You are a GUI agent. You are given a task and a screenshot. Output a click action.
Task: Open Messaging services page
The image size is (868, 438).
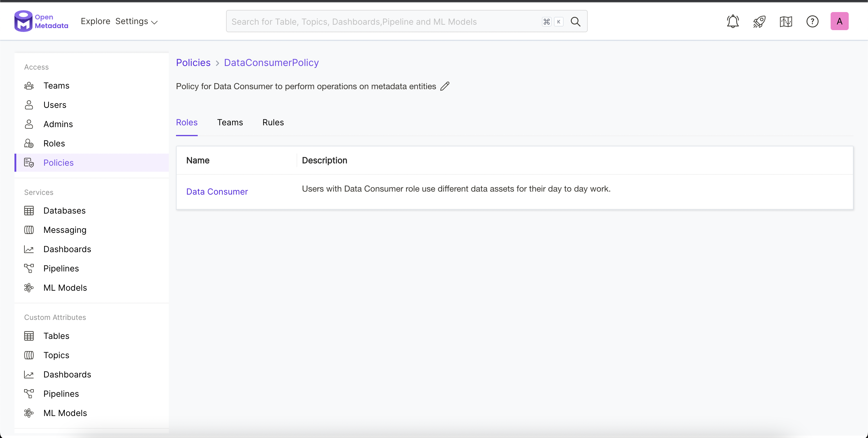pos(65,230)
